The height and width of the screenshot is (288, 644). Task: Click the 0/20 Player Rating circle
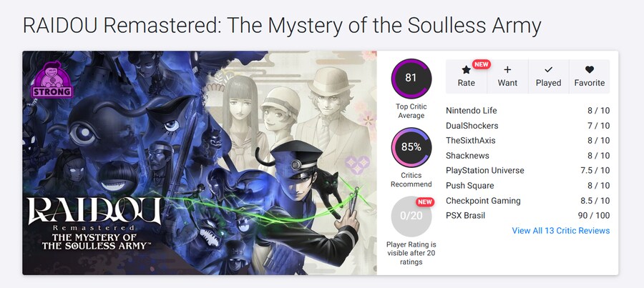[411, 216]
